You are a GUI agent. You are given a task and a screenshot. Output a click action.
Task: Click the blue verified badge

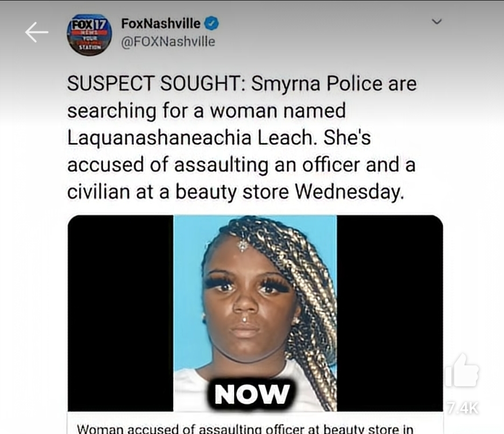tap(212, 23)
